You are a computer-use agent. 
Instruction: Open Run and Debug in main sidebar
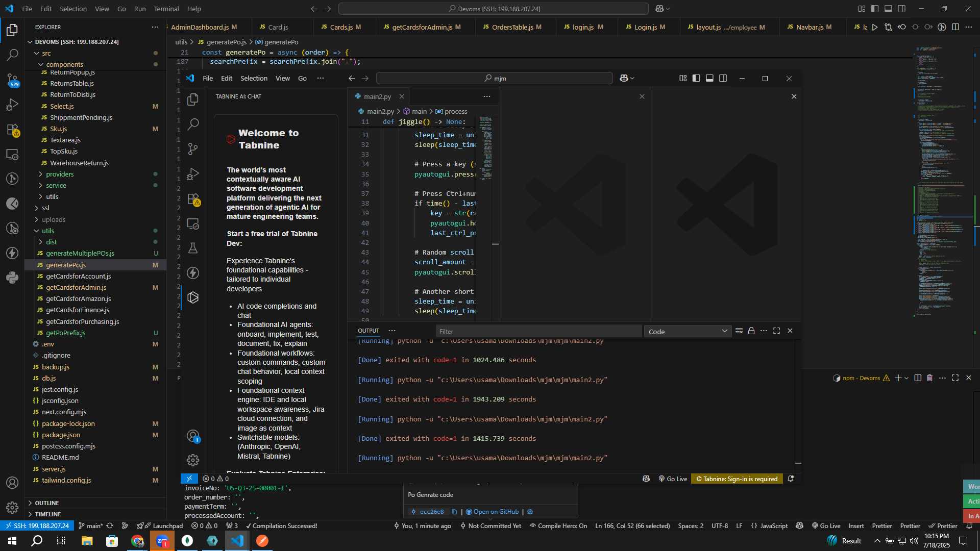pyautogui.click(x=12, y=105)
